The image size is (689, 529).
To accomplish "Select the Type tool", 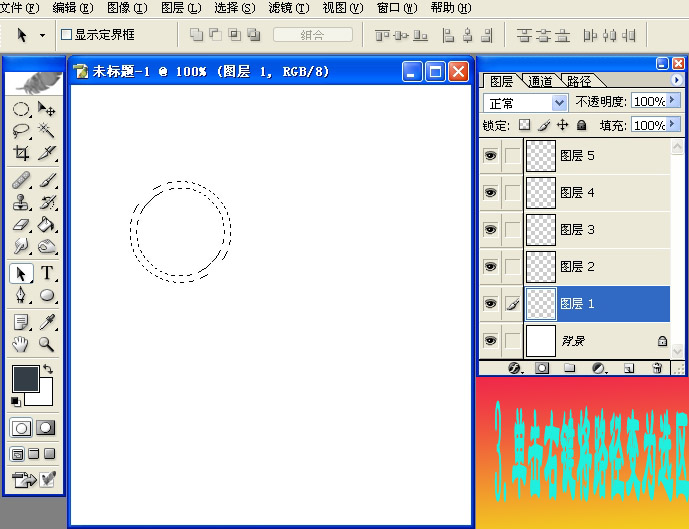I will point(47,274).
